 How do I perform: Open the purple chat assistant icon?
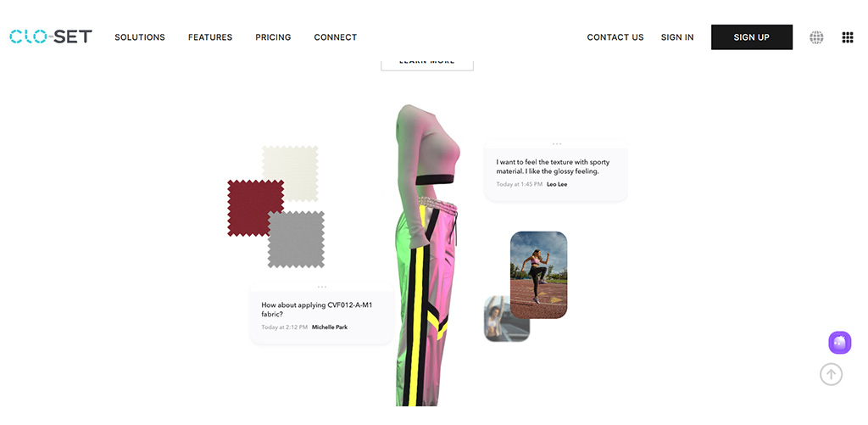click(839, 343)
